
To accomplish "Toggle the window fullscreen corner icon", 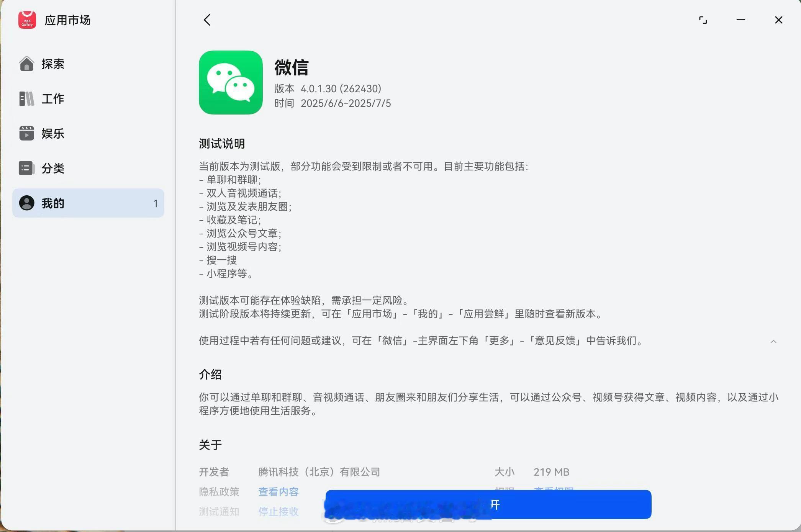I will click(703, 20).
